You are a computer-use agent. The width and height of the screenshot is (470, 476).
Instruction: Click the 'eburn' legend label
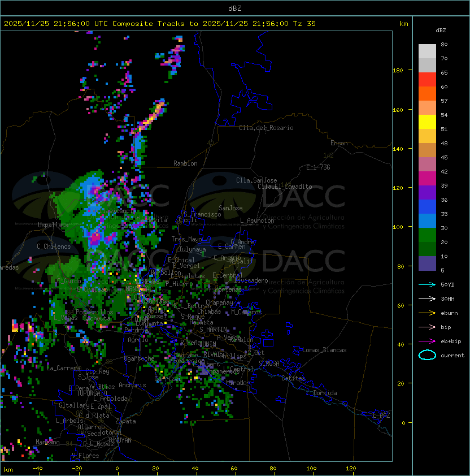pos(449,313)
